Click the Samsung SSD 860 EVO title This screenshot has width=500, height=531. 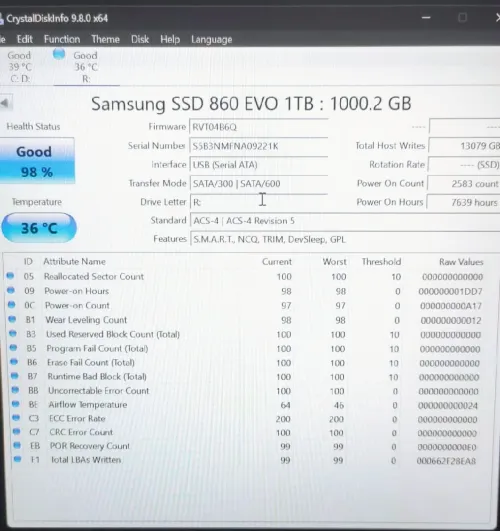(x=251, y=104)
